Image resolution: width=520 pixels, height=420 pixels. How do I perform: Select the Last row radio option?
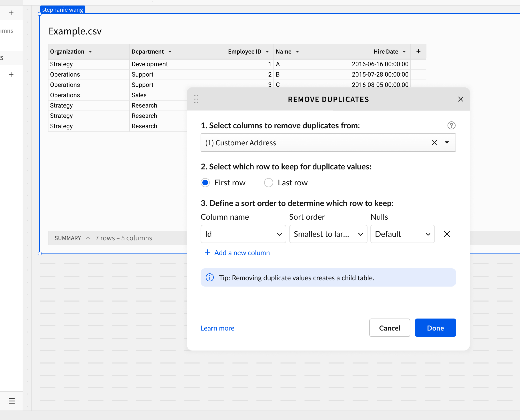(x=268, y=183)
